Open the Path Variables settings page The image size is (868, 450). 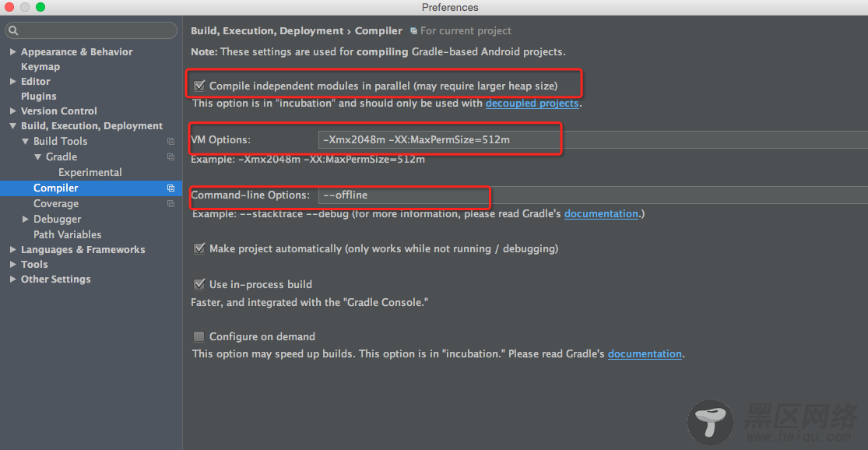[x=68, y=234]
